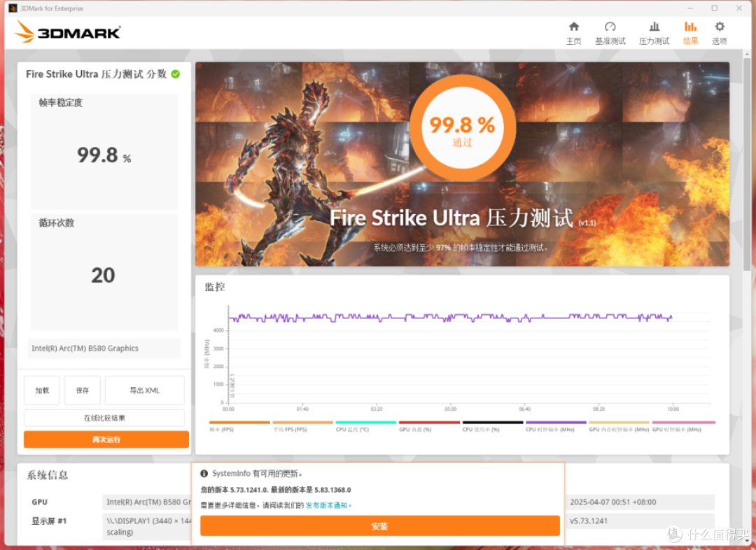Switch to the 基准测试 benchmarks tab
Viewport: 756px width, 550px height.
point(610,33)
